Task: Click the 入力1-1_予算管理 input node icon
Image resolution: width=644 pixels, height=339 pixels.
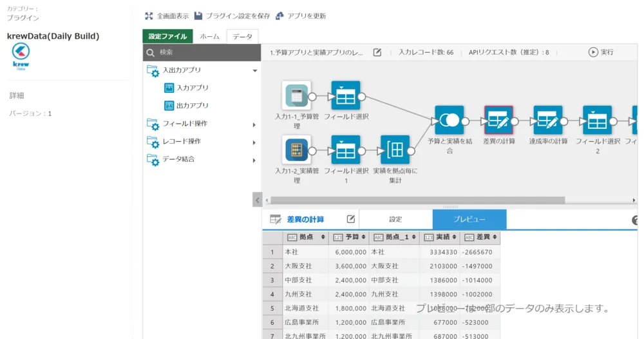Action: tap(296, 96)
